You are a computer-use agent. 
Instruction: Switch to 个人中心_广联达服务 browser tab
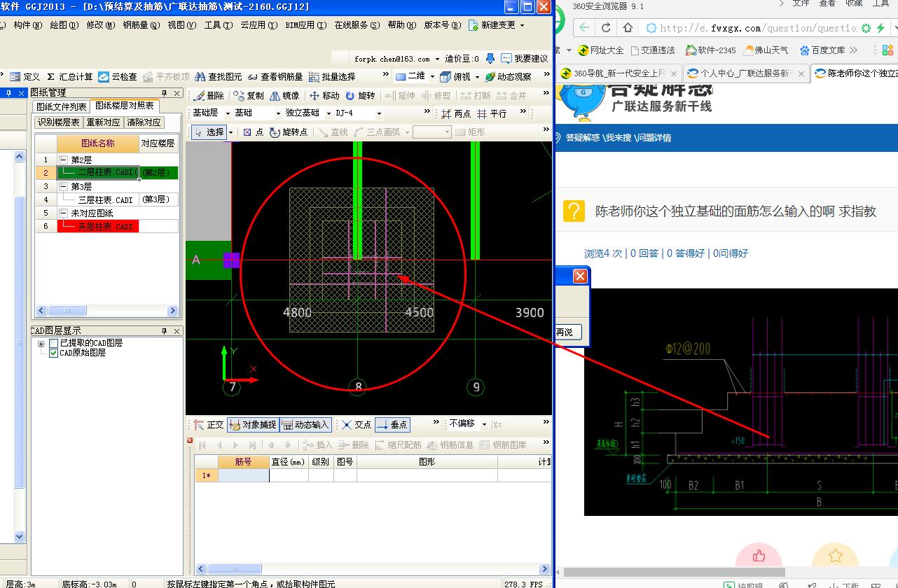pos(747,73)
